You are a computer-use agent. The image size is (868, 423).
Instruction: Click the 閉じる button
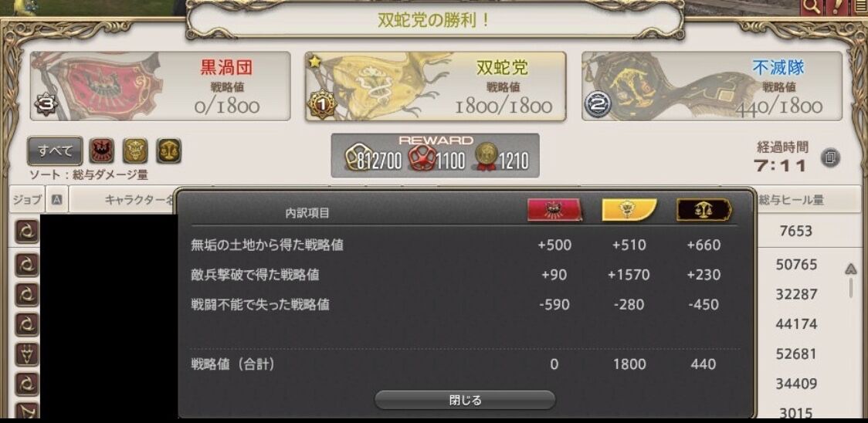[x=464, y=400]
